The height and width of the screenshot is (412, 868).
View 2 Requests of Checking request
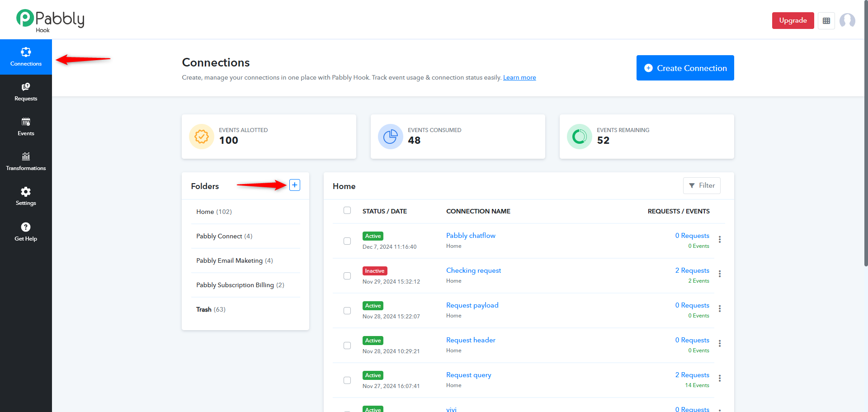pos(692,270)
